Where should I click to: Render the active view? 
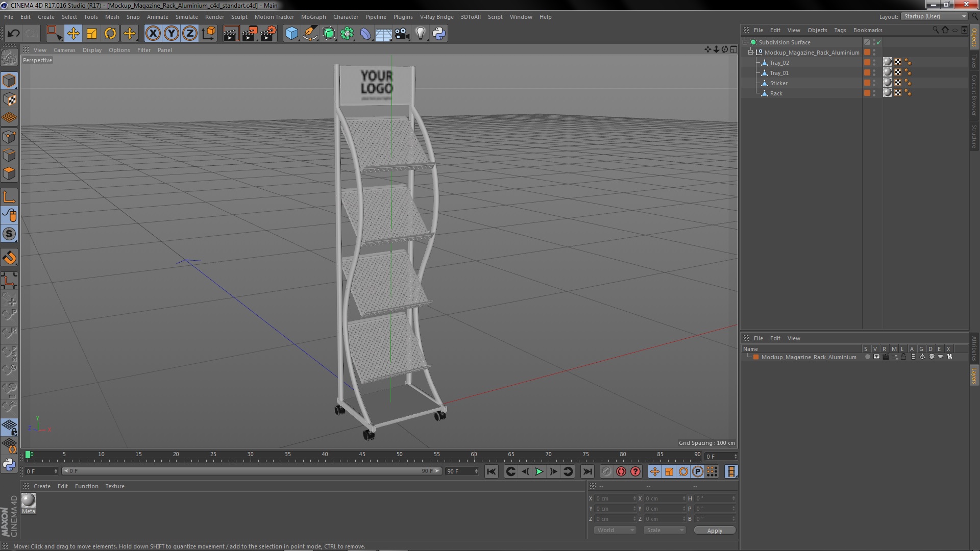231,34
